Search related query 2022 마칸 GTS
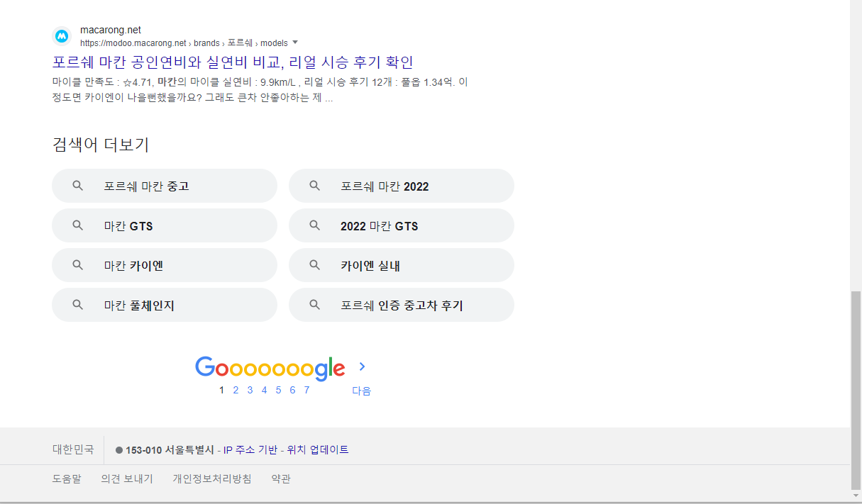 click(402, 225)
